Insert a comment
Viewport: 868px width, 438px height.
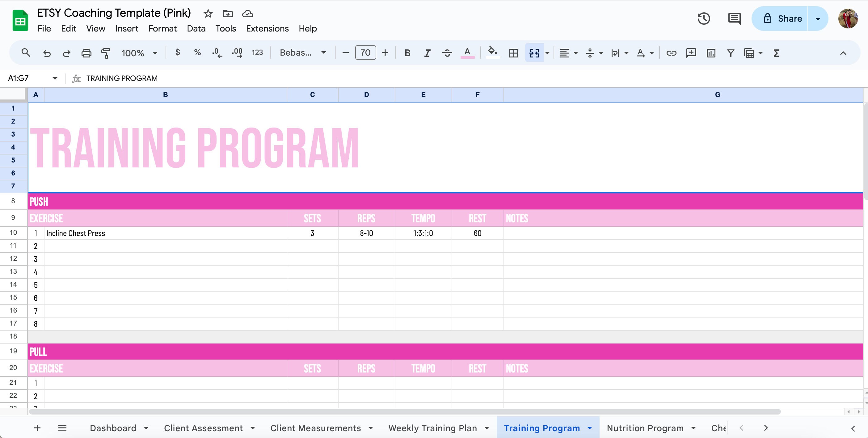[x=691, y=53]
